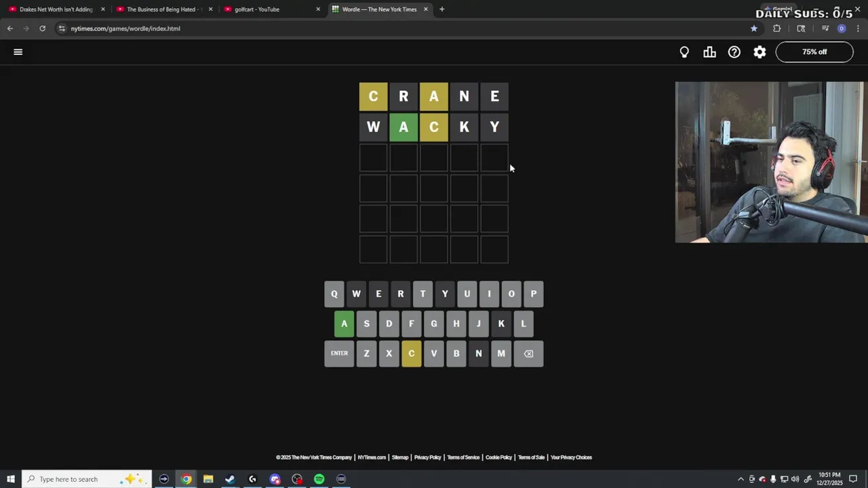Open Your Privacy Choices footer link
This screenshot has height=488, width=868.
point(571,457)
